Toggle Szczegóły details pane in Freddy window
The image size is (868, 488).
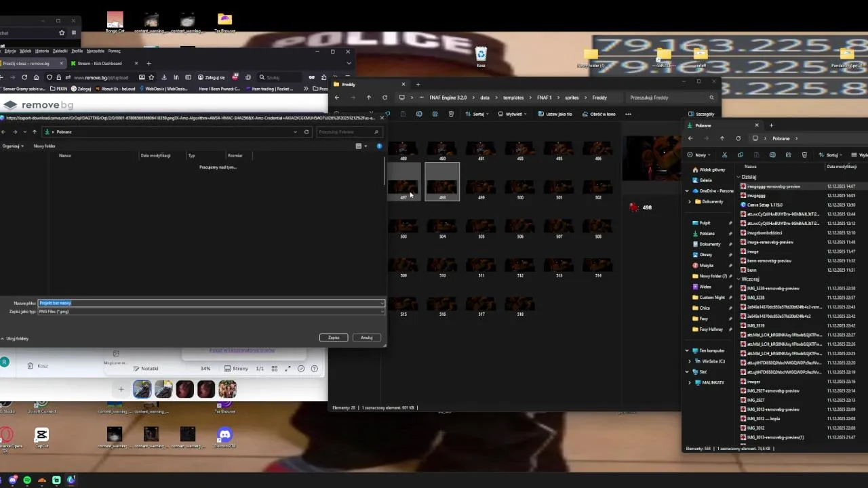point(701,114)
